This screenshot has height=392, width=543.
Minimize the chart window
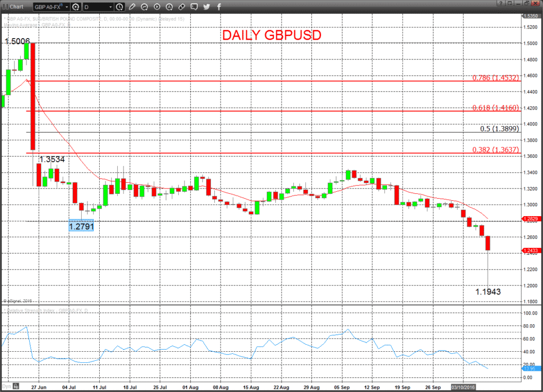518,3
